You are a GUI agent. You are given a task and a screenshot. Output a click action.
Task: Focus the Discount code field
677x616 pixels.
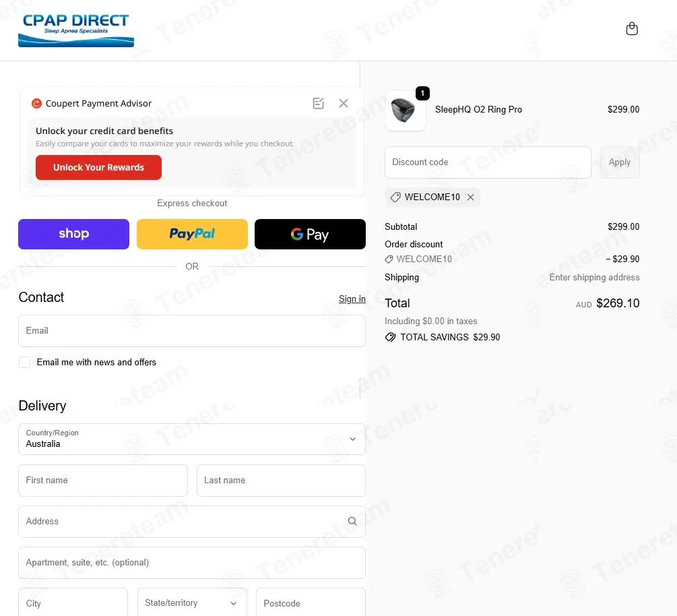pyautogui.click(x=488, y=162)
